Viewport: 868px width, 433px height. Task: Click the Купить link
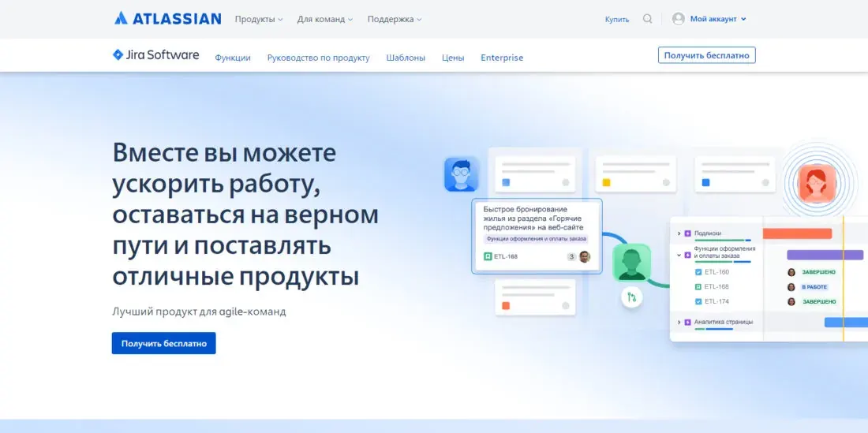point(617,20)
